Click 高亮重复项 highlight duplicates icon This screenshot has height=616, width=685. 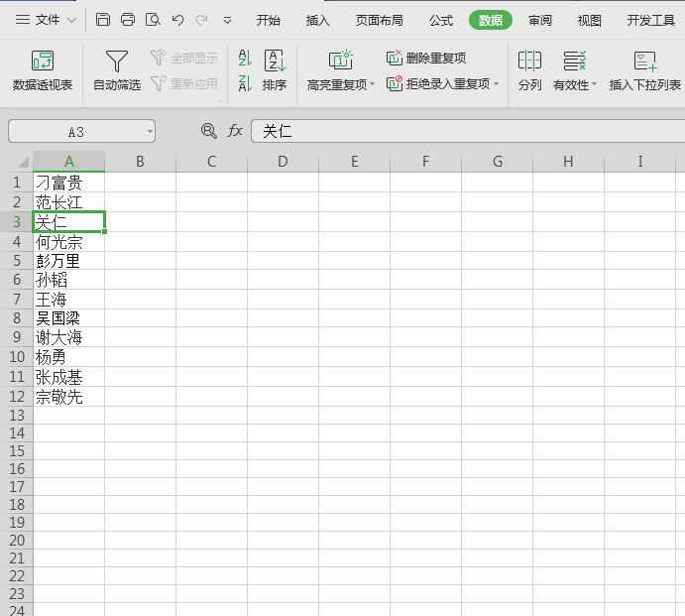coord(341,60)
